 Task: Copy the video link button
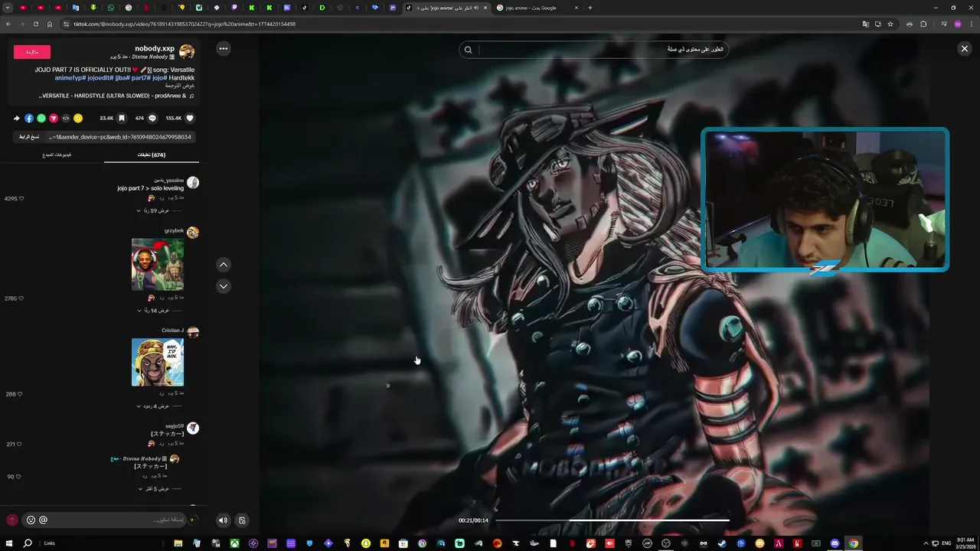[29, 137]
